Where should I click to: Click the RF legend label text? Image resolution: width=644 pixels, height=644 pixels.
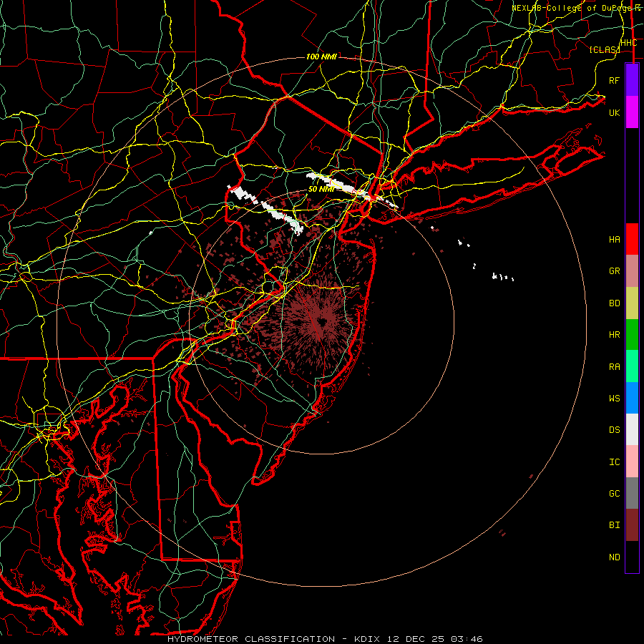(614, 80)
